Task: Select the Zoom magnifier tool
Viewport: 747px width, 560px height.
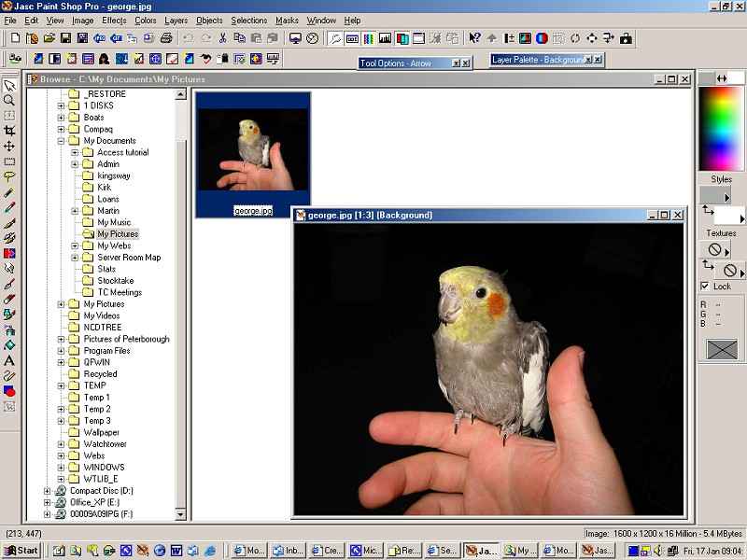Action: point(9,100)
